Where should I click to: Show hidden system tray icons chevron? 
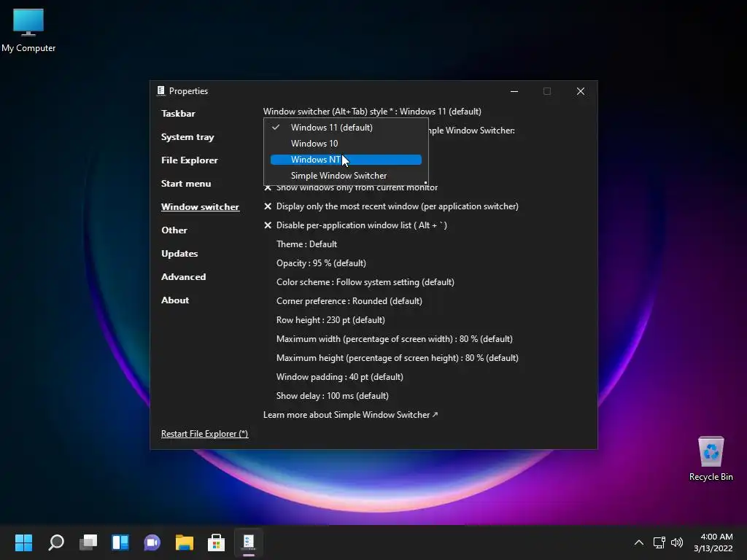[639, 542]
